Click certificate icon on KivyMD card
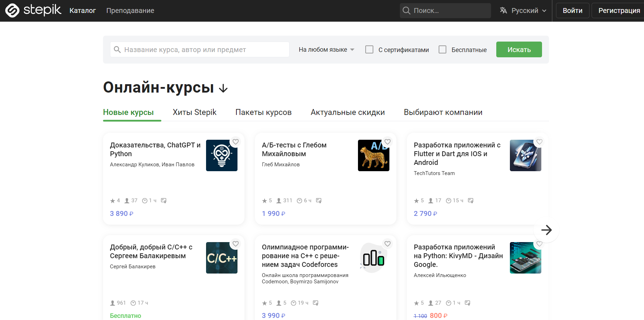Viewport: 644px width, 320px height. tap(467, 303)
